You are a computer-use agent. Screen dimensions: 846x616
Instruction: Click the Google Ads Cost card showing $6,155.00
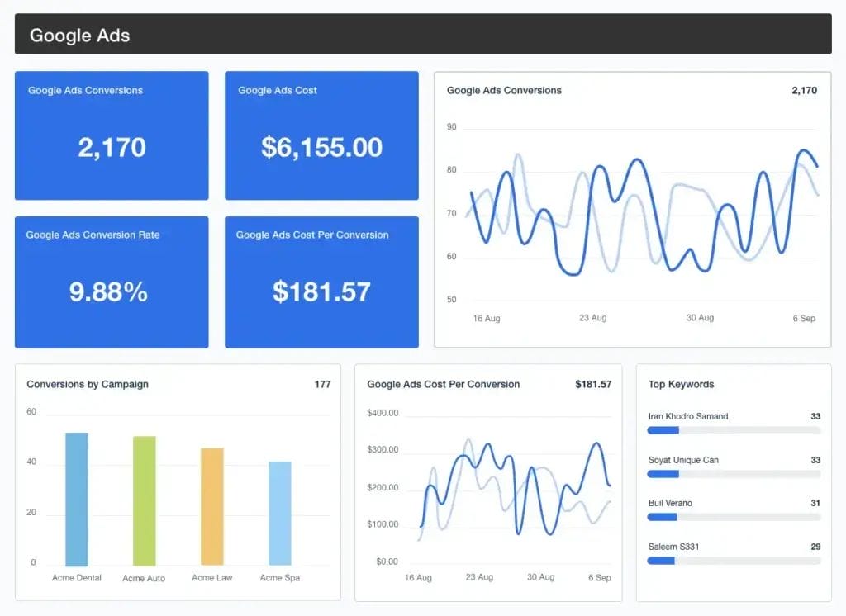[x=321, y=135]
